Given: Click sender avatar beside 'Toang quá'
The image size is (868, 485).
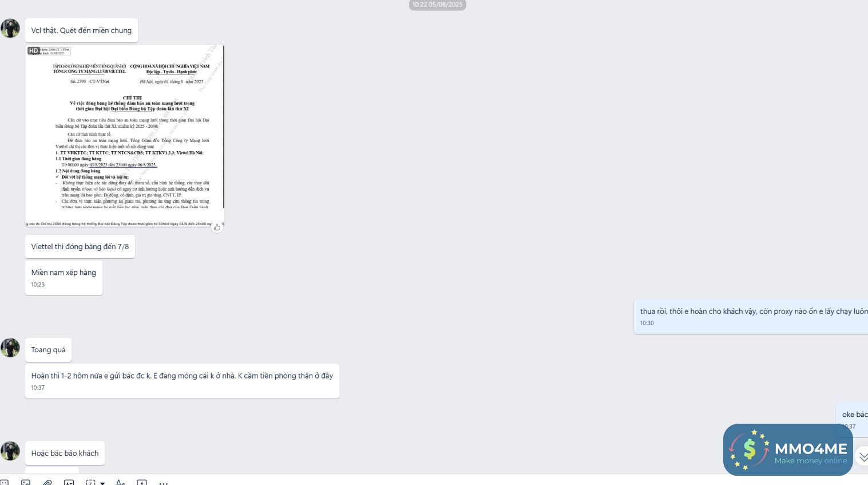Looking at the screenshot, I should (10, 348).
